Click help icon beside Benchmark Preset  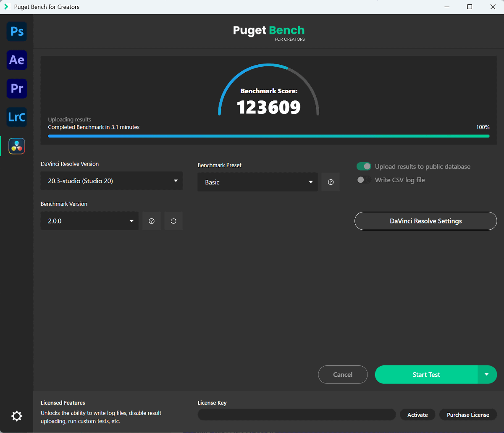(x=331, y=182)
